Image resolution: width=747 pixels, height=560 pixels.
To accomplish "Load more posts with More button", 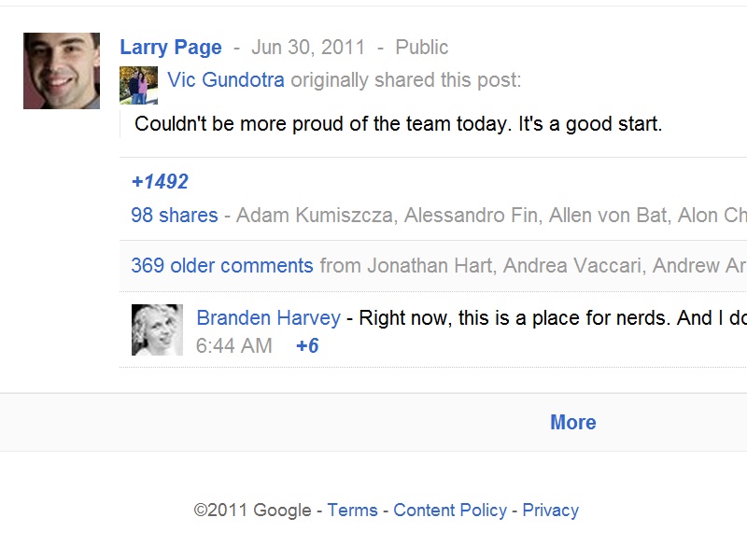I will (x=572, y=423).
